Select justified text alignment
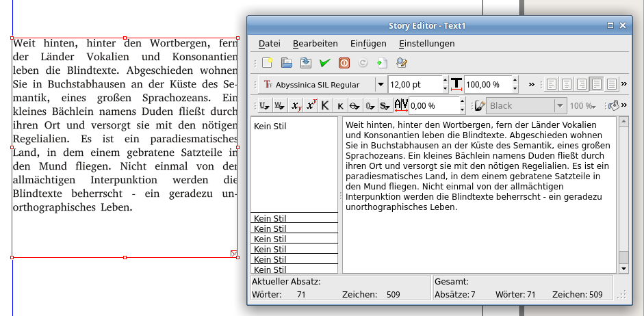 pos(597,85)
